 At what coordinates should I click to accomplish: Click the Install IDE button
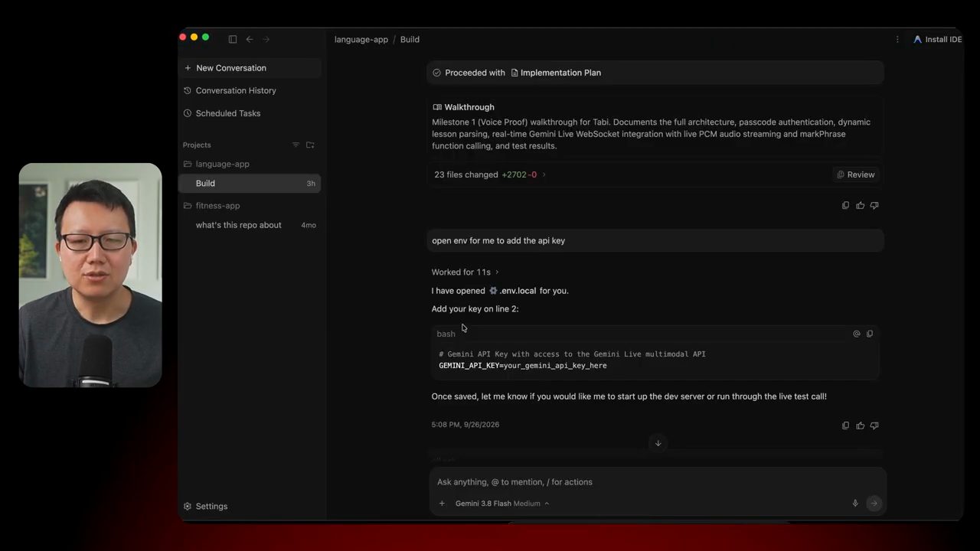point(937,39)
